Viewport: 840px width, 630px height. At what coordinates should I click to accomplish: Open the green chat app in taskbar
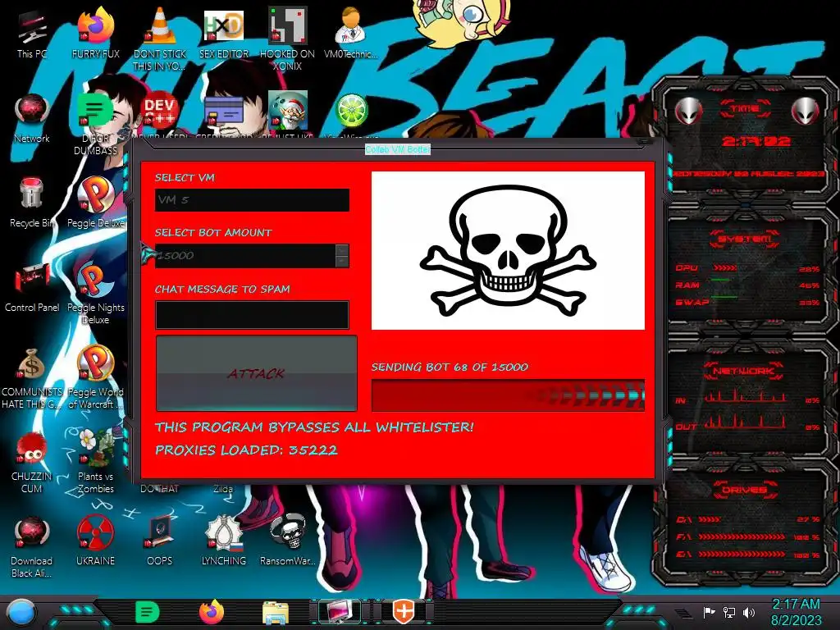coord(147,612)
